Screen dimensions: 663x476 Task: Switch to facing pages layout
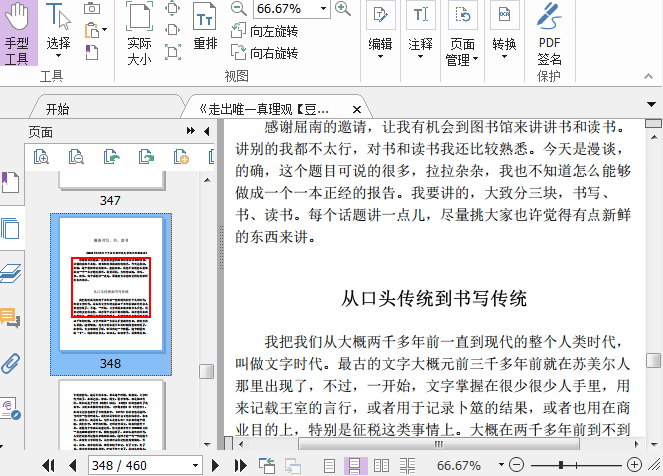381,466
